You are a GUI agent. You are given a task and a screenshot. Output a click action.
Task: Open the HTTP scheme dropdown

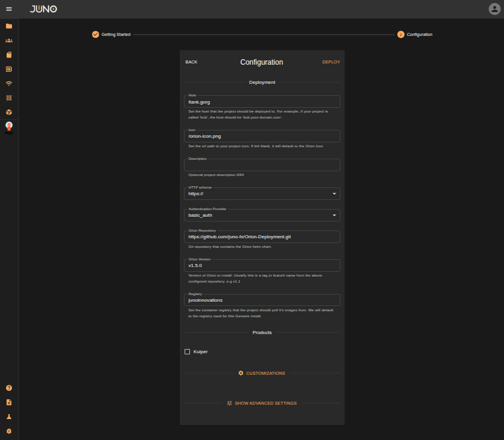[334, 193]
